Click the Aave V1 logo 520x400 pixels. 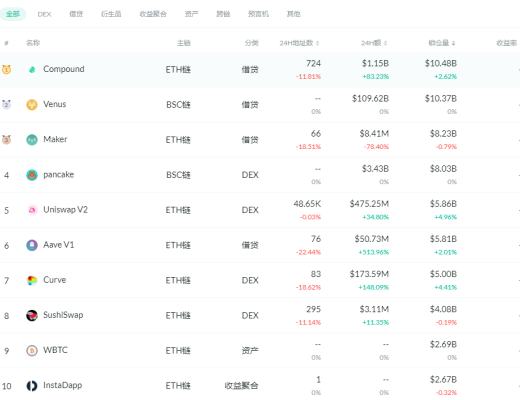(32, 245)
